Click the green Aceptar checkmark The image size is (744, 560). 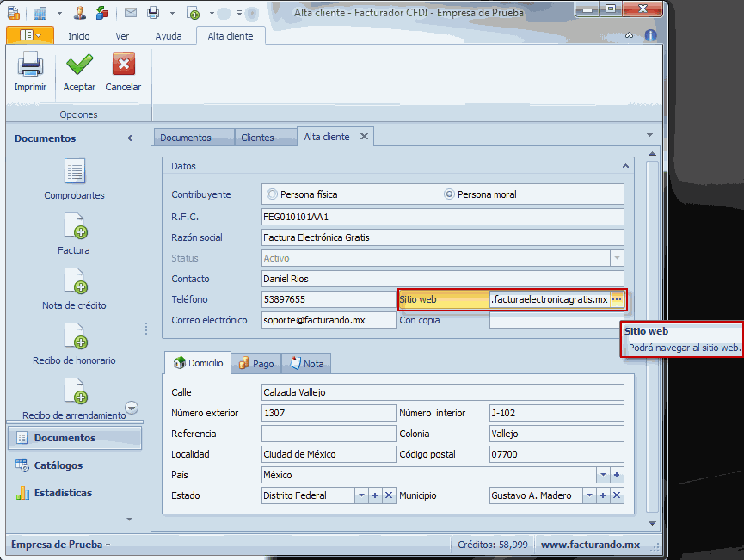click(x=79, y=65)
